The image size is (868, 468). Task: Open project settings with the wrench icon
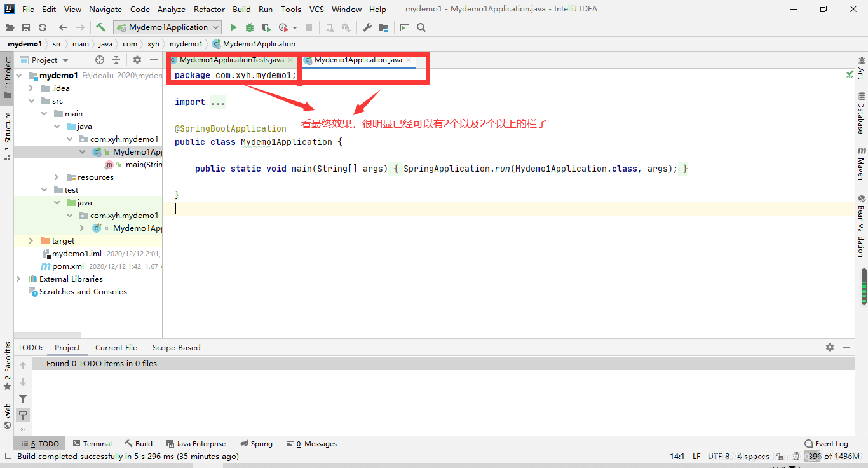367,27
